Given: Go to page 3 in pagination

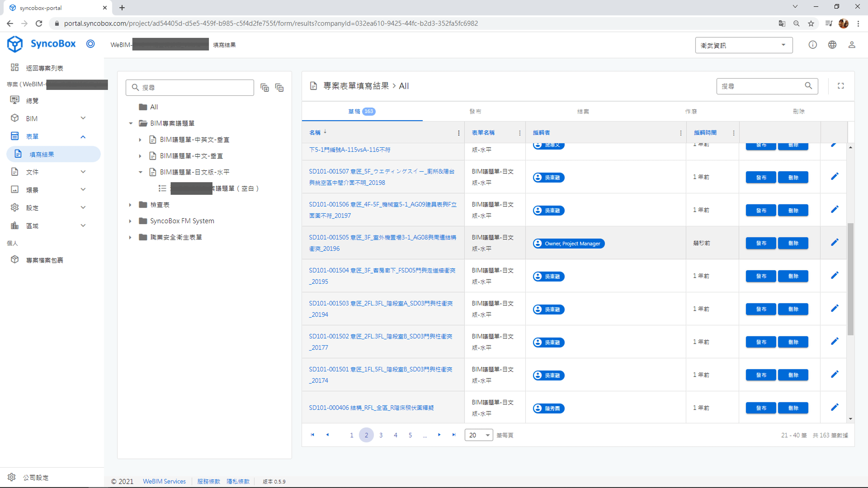Looking at the screenshot, I should point(381,435).
